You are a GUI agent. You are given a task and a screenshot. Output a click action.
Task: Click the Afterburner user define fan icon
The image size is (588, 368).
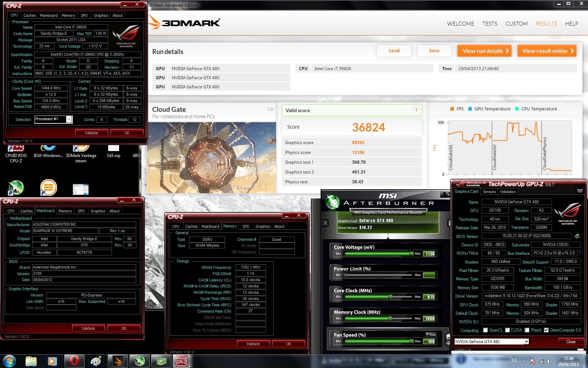point(448,339)
